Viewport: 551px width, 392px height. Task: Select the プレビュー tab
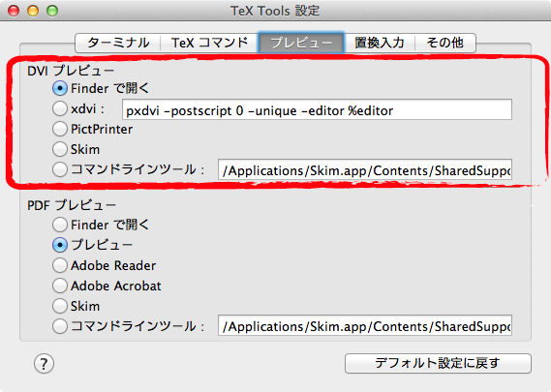tap(301, 43)
